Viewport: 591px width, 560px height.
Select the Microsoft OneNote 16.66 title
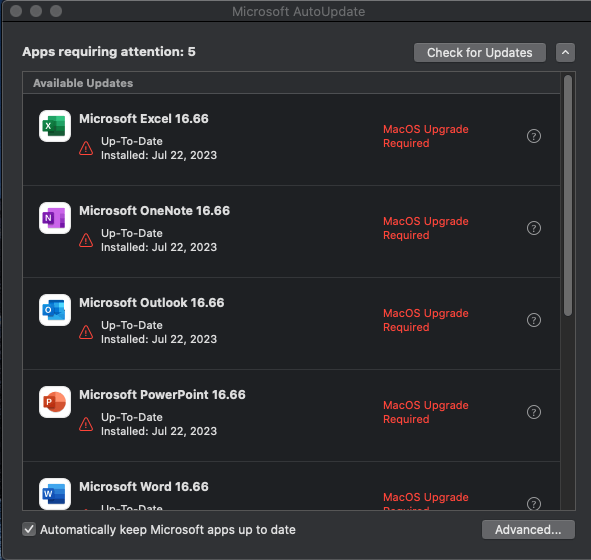point(154,211)
